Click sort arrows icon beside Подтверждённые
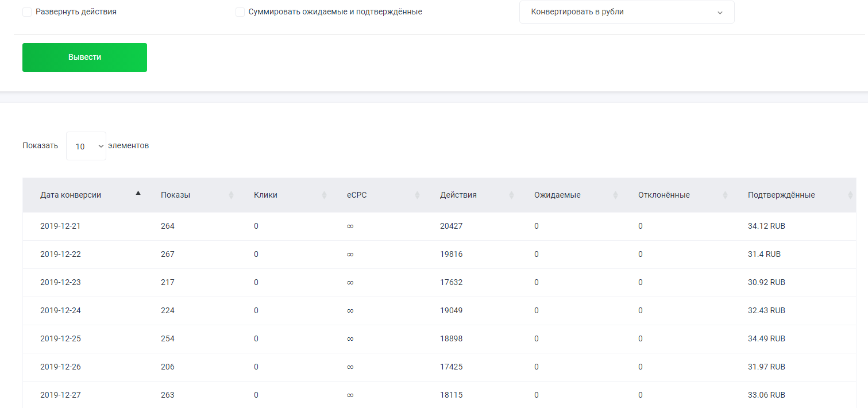Image resolution: width=868 pixels, height=408 pixels. pyautogui.click(x=850, y=195)
